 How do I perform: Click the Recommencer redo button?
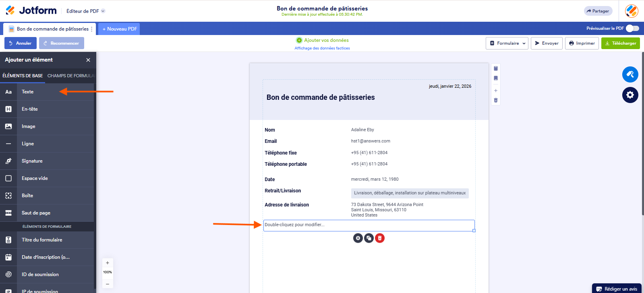62,43
